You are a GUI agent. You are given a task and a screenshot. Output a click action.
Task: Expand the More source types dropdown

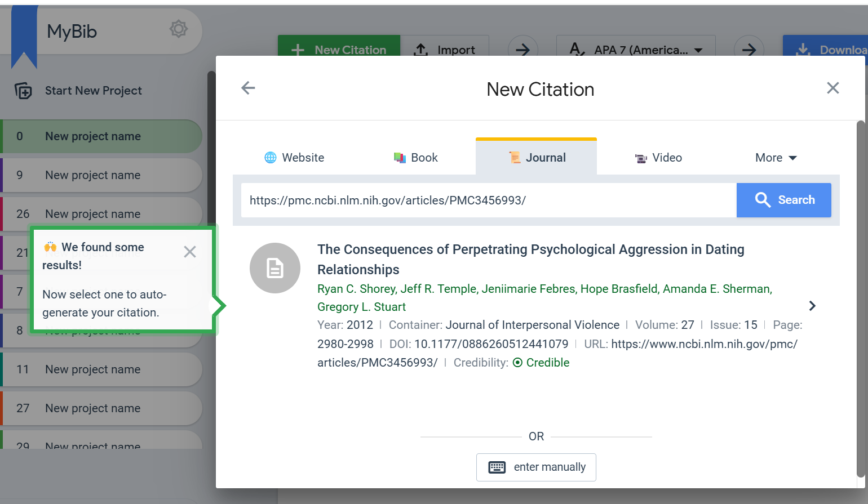(776, 158)
